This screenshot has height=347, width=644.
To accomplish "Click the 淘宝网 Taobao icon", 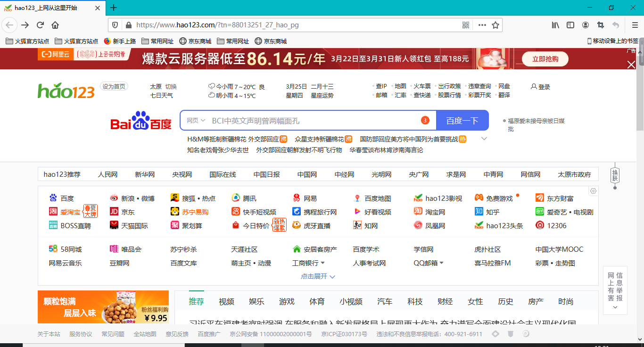I will (417, 211).
